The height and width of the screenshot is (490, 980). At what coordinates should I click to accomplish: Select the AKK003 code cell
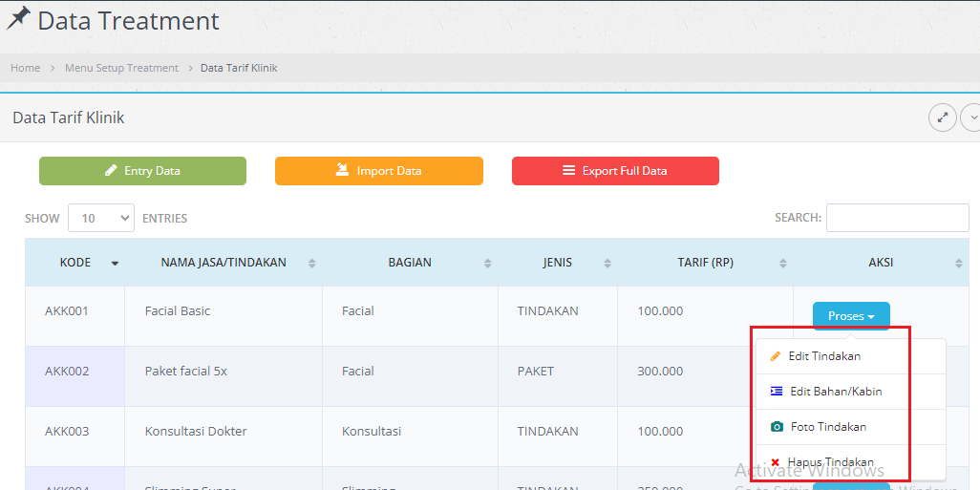tap(75, 437)
